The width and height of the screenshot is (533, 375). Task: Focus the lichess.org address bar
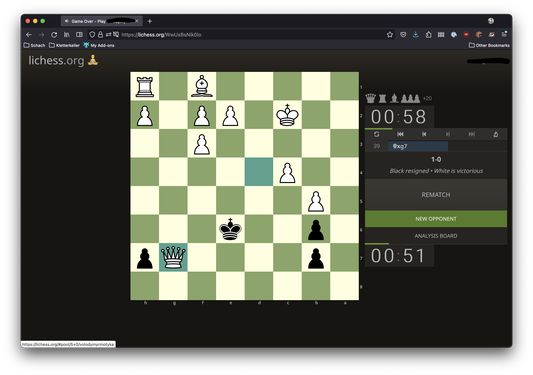[252, 35]
